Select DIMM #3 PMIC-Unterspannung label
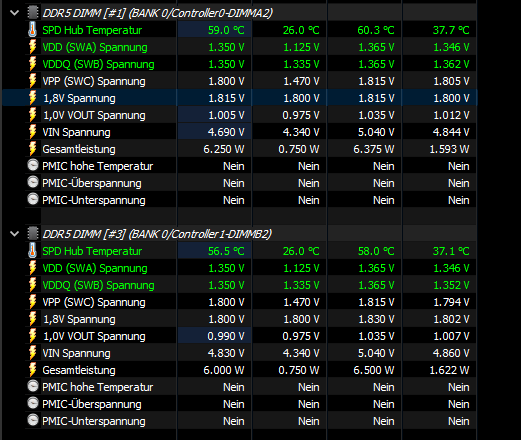This screenshot has width=521, height=440. (94, 421)
